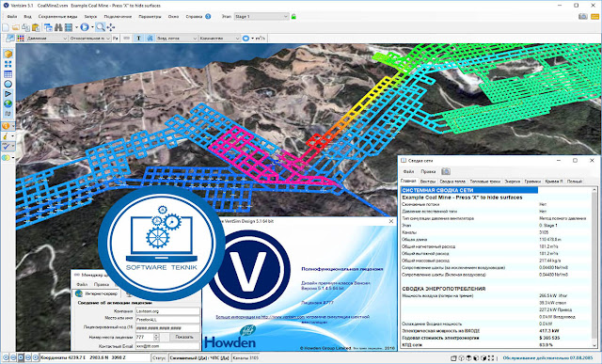Click the Pa units button

[x=116, y=38]
